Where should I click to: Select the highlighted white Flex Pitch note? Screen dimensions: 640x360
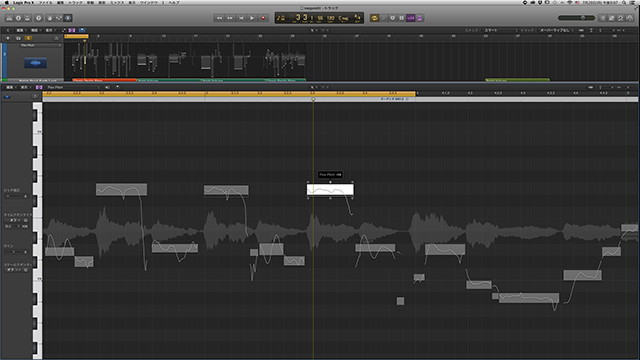click(330, 190)
